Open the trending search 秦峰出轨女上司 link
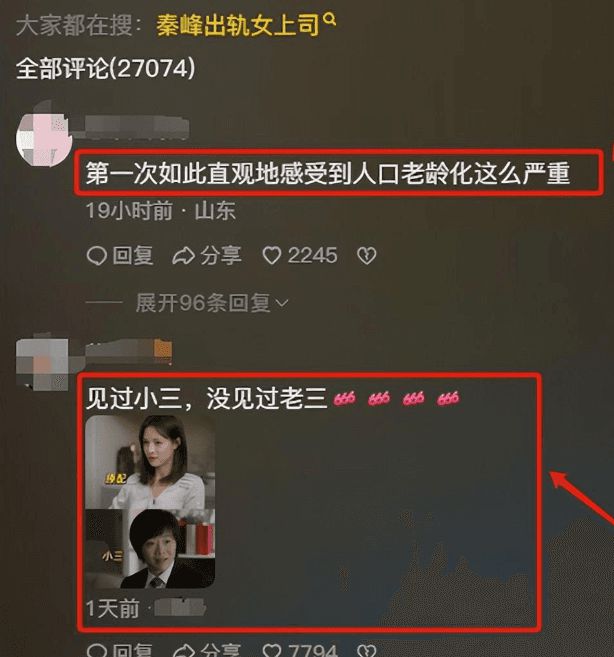 pos(238,26)
